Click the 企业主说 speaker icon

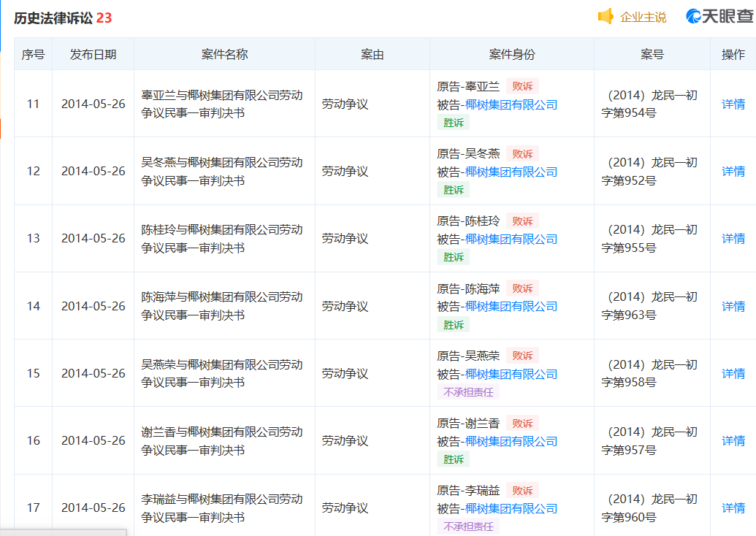[606, 17]
